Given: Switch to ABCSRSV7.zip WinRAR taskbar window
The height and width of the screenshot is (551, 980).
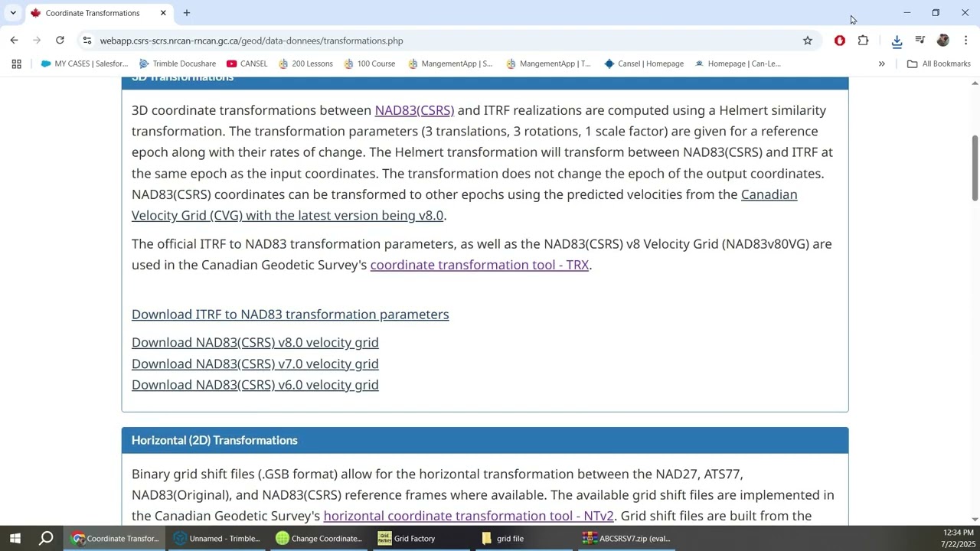Looking at the screenshot, I should point(627,539).
